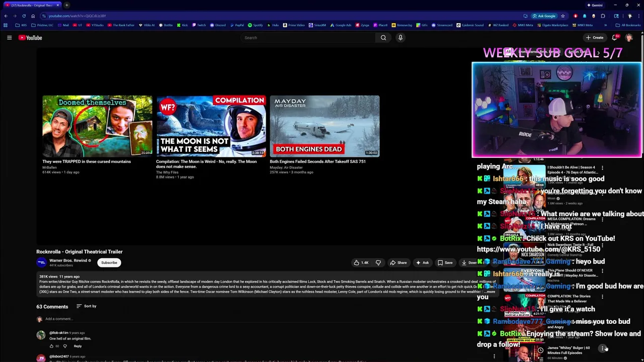Expand the description with ...more
644x362 pixels.
(x=490, y=292)
